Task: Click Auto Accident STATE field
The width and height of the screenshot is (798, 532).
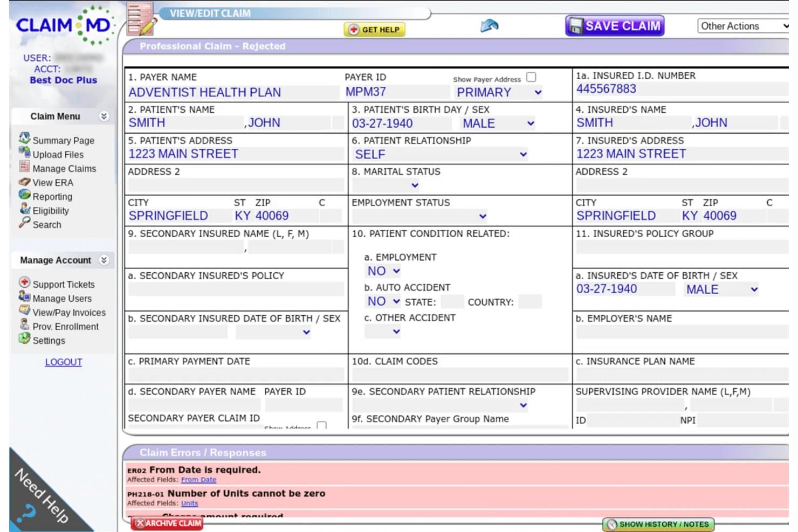Action: pyautogui.click(x=452, y=302)
